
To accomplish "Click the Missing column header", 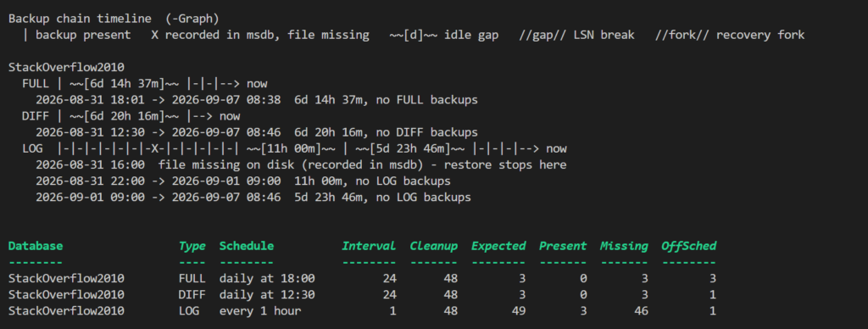I will point(624,246).
